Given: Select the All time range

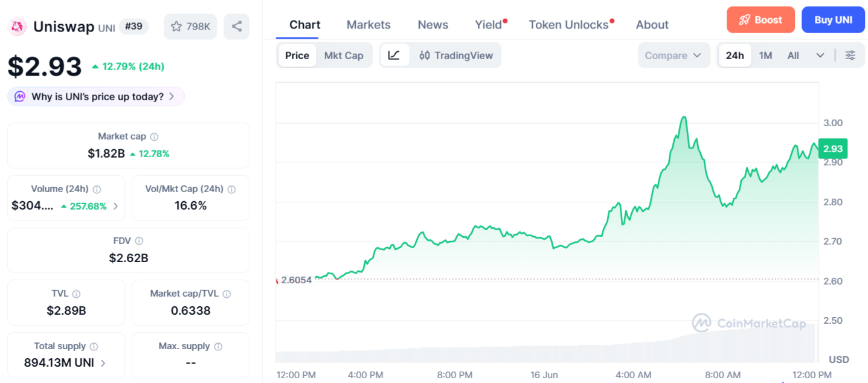Looking at the screenshot, I should point(793,56).
